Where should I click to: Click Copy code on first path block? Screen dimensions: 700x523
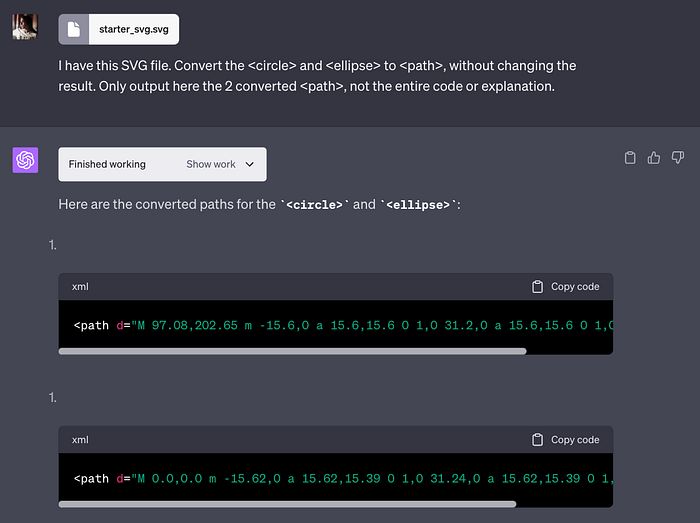click(x=574, y=287)
